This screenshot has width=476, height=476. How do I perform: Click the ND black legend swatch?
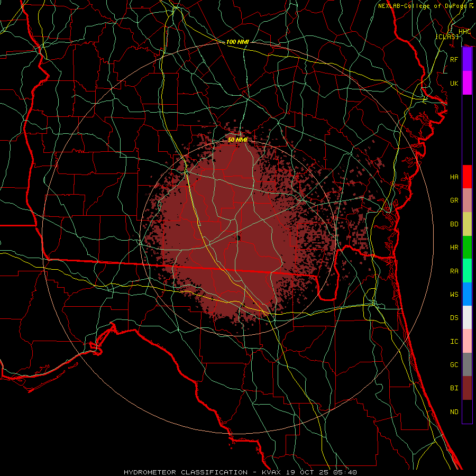(x=467, y=411)
